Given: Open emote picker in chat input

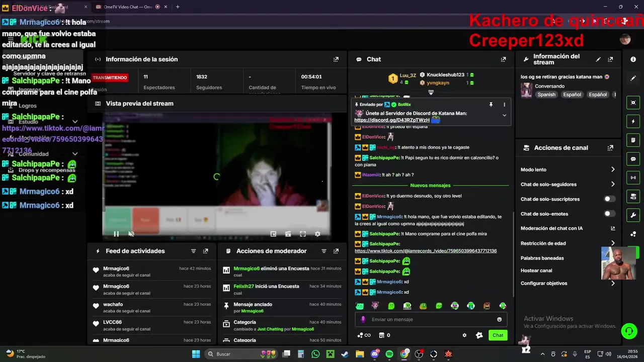Looking at the screenshot, I should pos(499,319).
